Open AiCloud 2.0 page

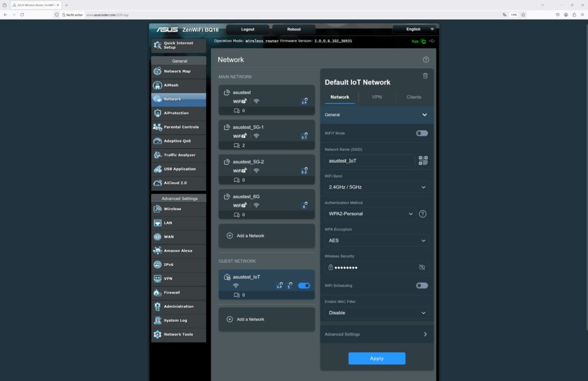tap(179, 183)
